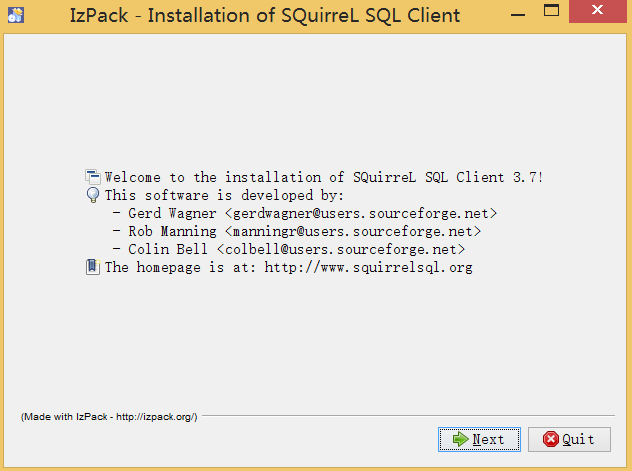Click the green arrow icon on Next
The image size is (632, 471).
click(x=460, y=439)
